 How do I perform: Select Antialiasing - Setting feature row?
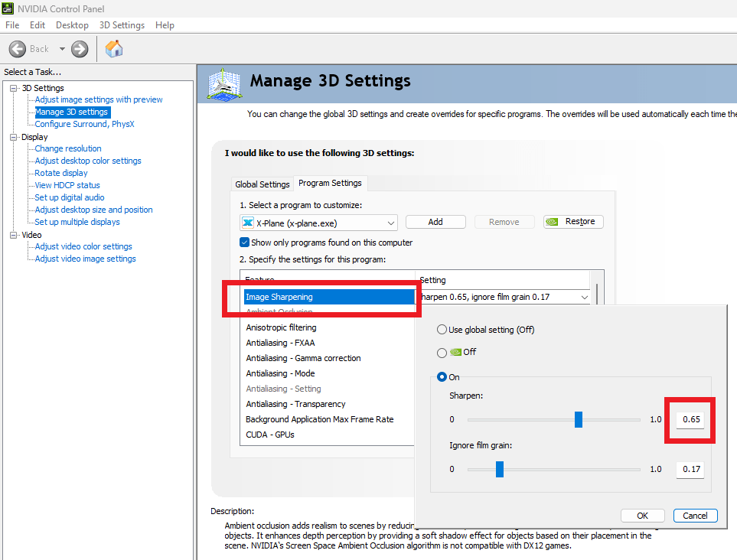tap(328, 389)
